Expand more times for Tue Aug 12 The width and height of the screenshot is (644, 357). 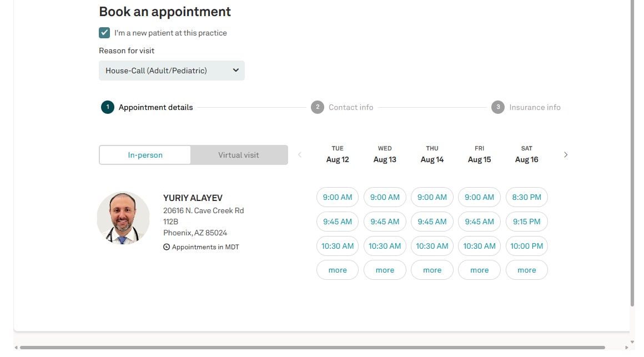338,270
